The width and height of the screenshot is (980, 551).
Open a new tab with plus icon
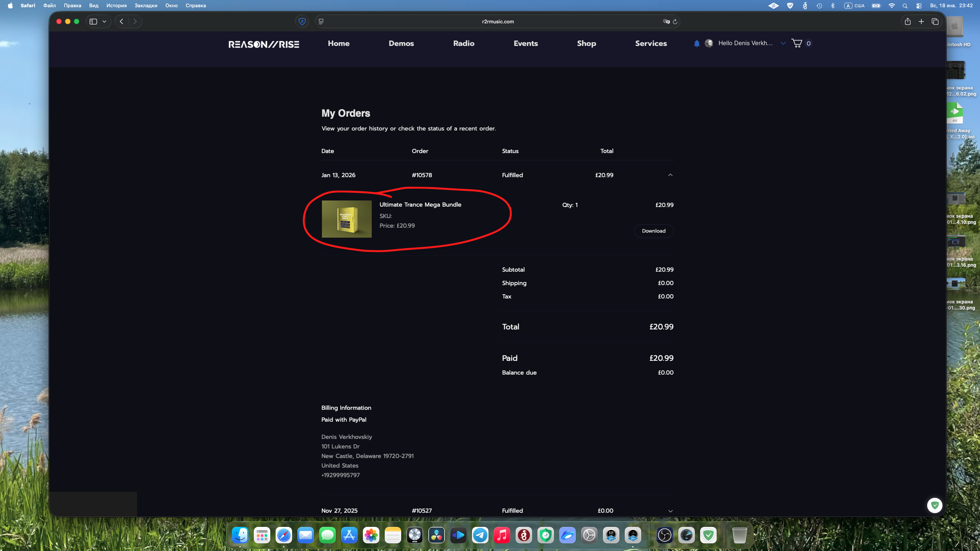tap(921, 22)
